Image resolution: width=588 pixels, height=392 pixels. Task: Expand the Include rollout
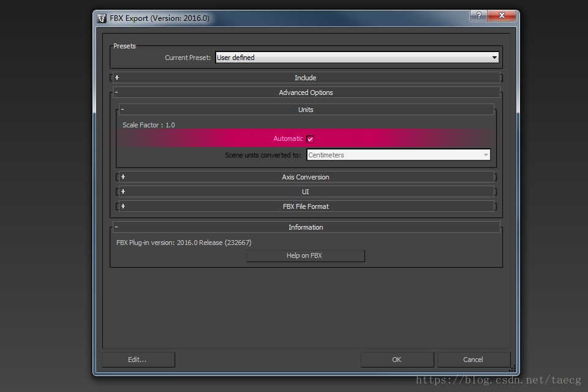point(306,78)
